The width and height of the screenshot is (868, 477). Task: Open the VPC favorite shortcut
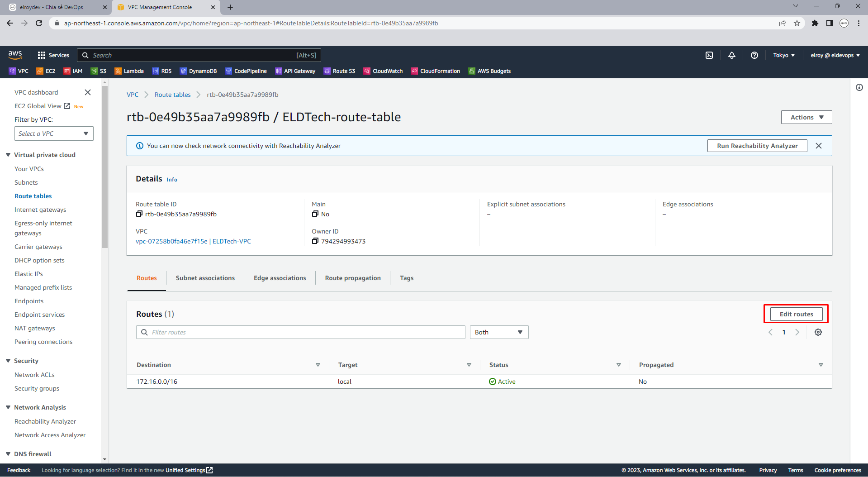coord(19,71)
